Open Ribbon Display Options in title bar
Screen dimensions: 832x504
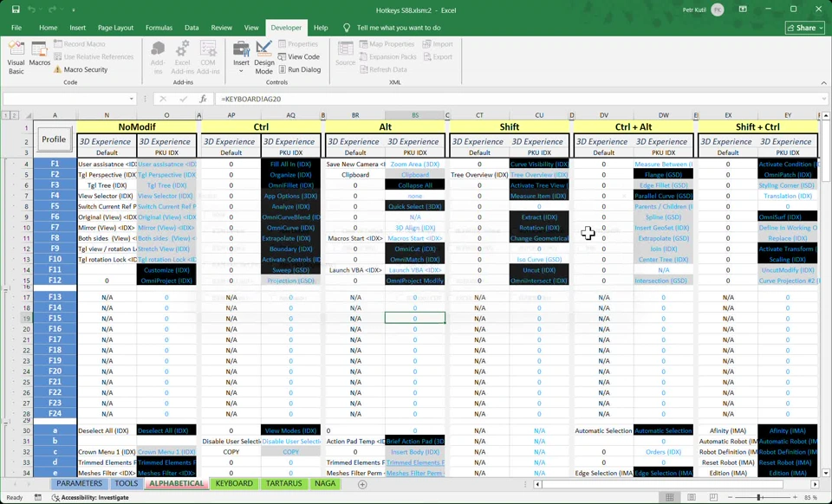(744, 10)
